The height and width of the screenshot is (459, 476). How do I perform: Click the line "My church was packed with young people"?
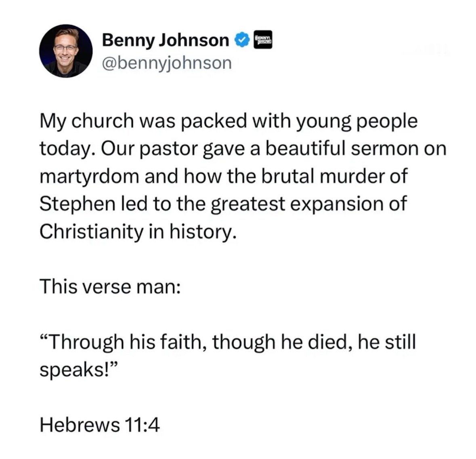click(x=229, y=122)
